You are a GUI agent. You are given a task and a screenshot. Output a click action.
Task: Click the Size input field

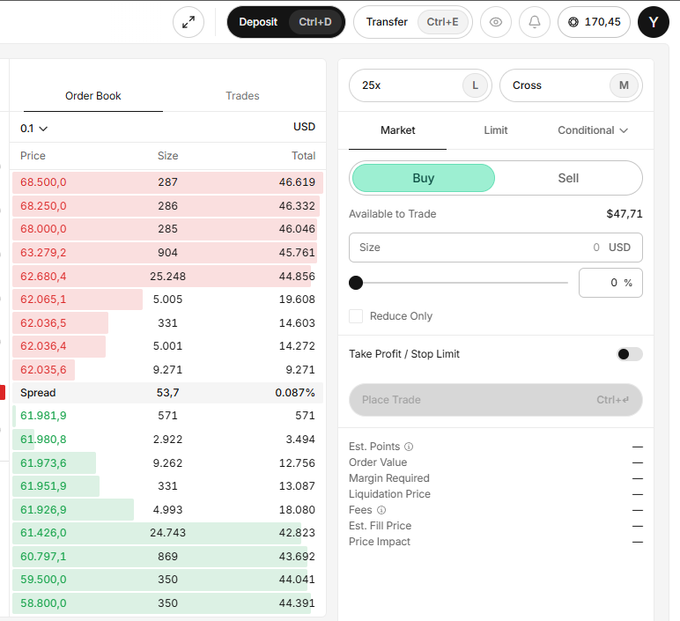point(496,247)
